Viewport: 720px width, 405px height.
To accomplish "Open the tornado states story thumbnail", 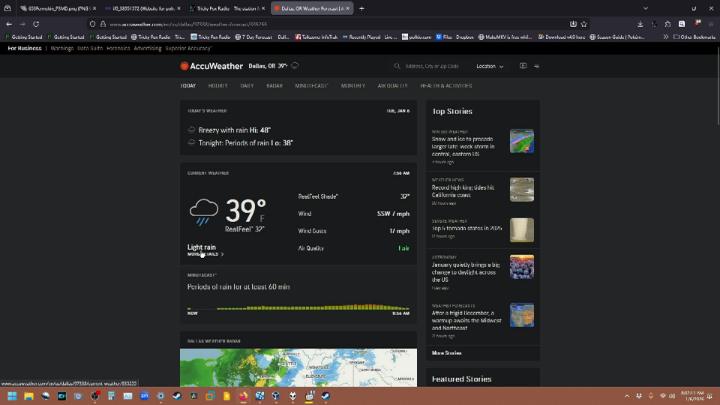I will tap(521, 229).
